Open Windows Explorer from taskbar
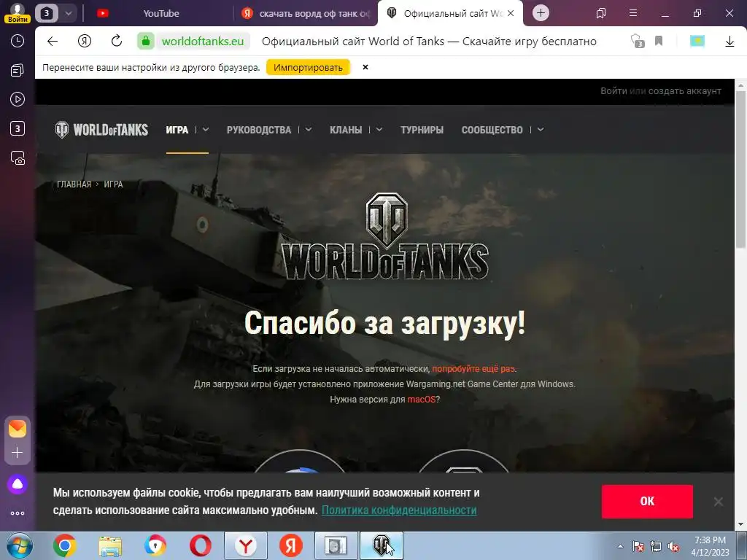Image resolution: width=747 pixels, height=560 pixels. tap(110, 545)
